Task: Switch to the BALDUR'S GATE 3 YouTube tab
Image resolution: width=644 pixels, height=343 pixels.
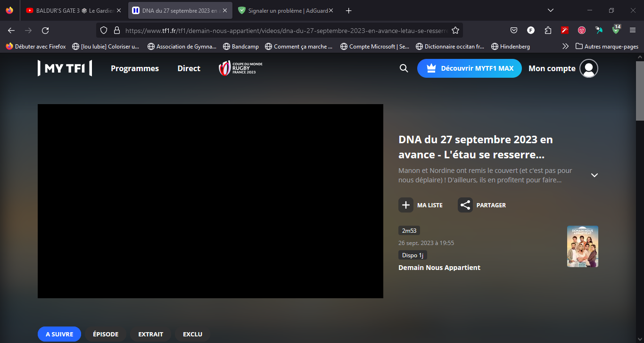Action: tap(71, 10)
